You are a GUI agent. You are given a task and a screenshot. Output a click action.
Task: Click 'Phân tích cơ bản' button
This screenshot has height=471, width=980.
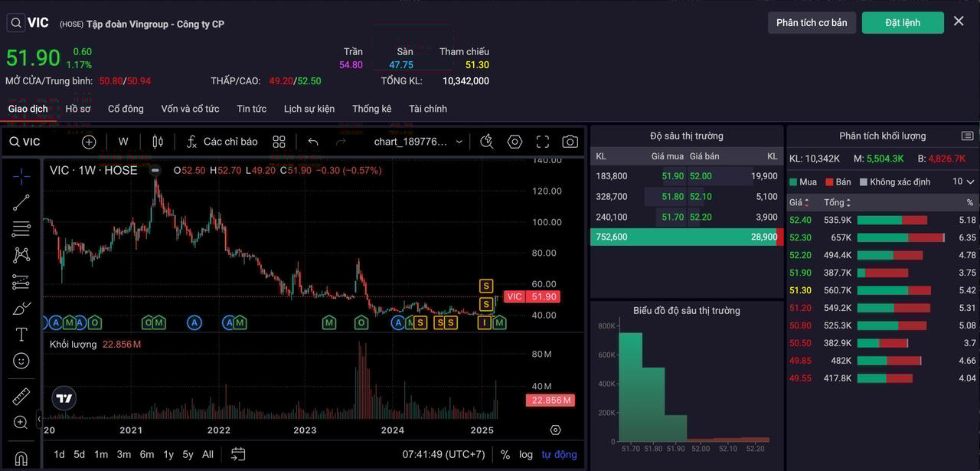tap(812, 22)
